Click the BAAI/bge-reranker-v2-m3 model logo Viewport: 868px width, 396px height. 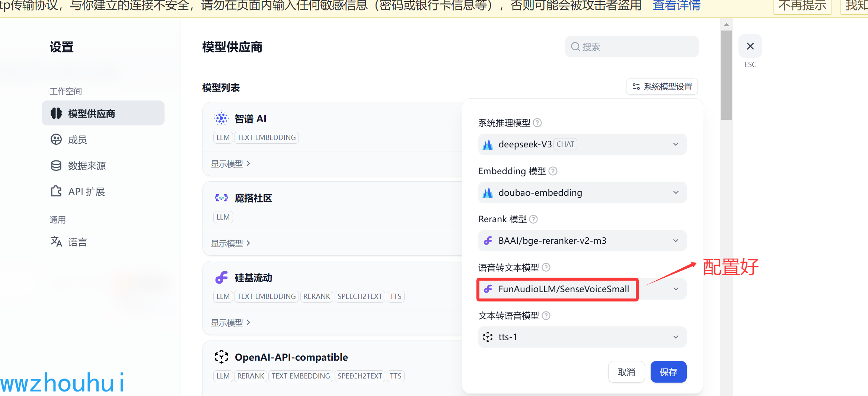488,241
